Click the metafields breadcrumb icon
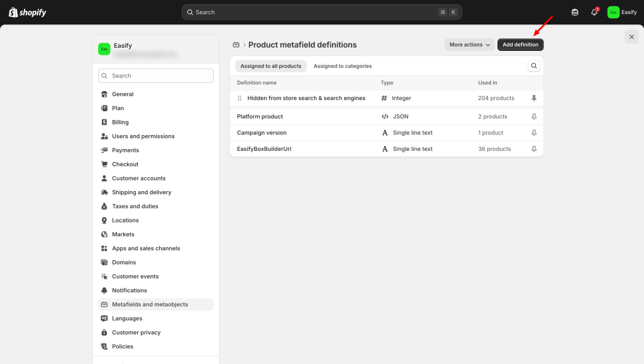The width and height of the screenshot is (644, 364). tap(236, 45)
